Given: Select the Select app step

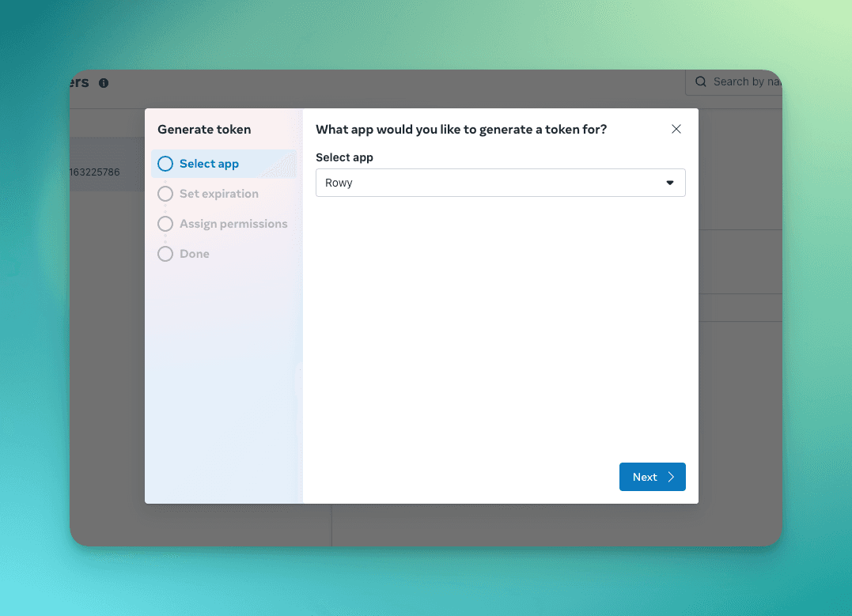Looking at the screenshot, I should pyautogui.click(x=224, y=164).
